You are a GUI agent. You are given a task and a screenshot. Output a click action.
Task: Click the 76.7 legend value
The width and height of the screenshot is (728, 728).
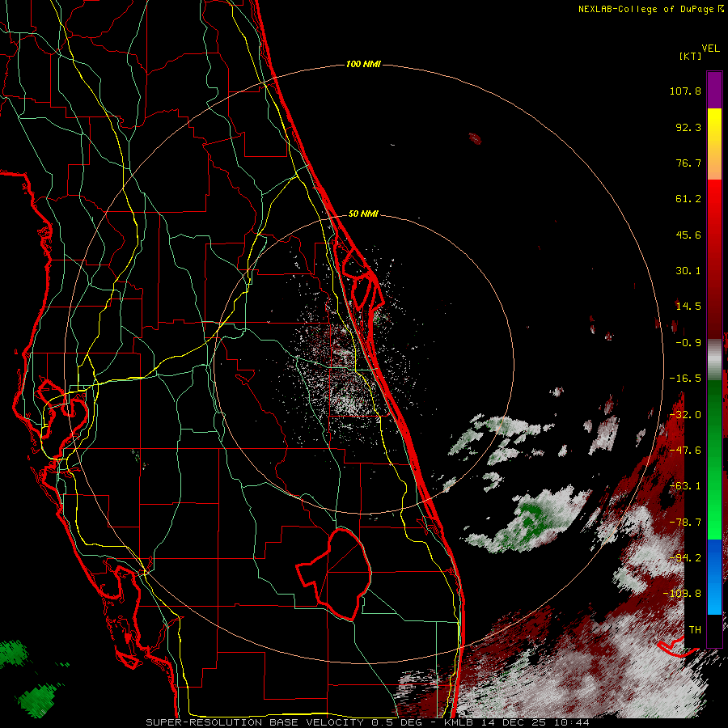pyautogui.click(x=688, y=163)
